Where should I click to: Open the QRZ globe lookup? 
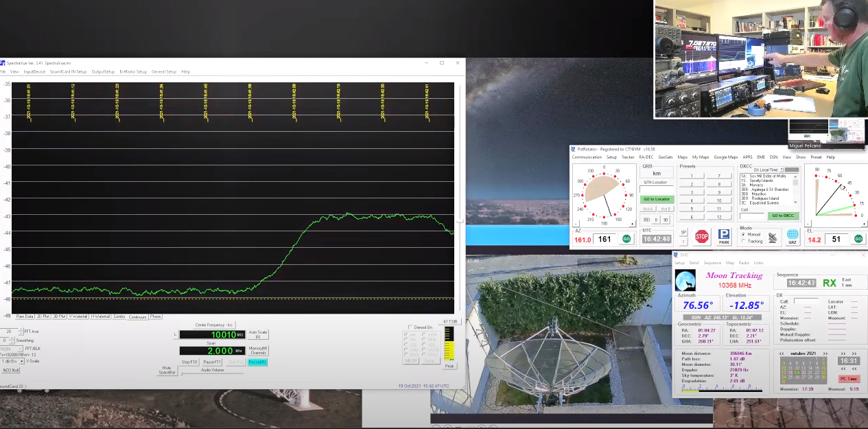[x=793, y=237]
